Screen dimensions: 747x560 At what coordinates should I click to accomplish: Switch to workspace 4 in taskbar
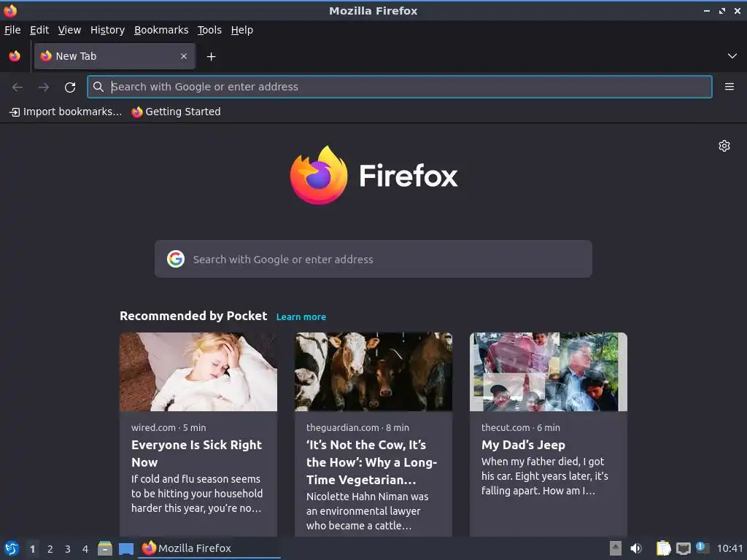85,549
